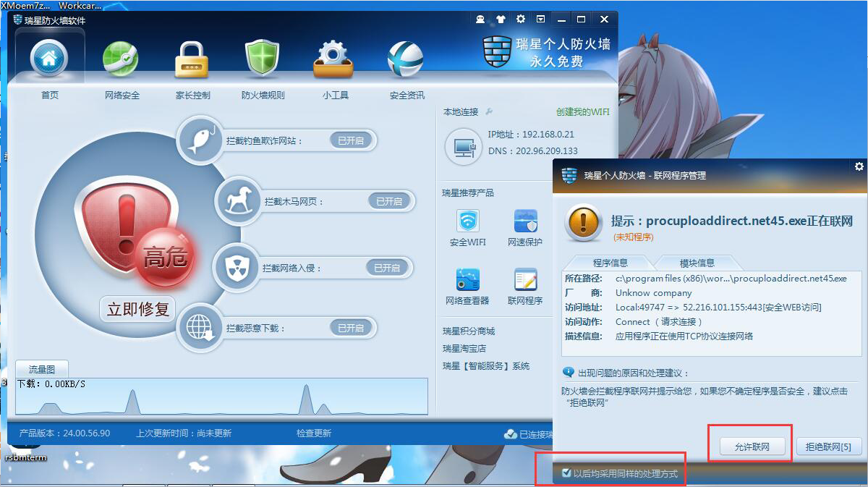Click the 检查更新 link

(314, 433)
